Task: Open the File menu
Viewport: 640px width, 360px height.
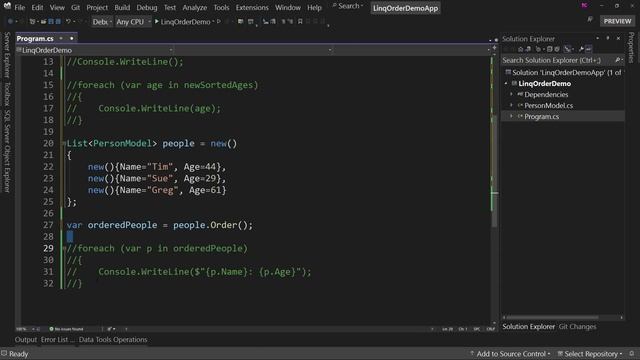Action: 20,7
